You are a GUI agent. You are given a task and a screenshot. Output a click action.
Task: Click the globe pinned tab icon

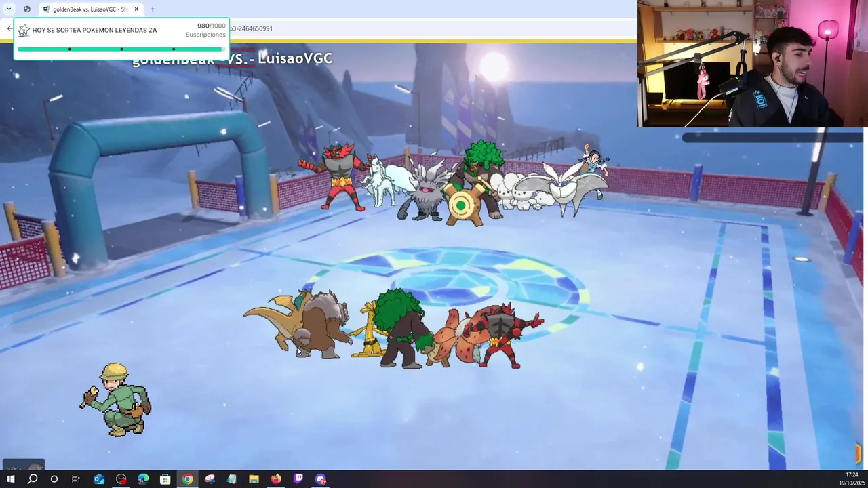tap(27, 9)
